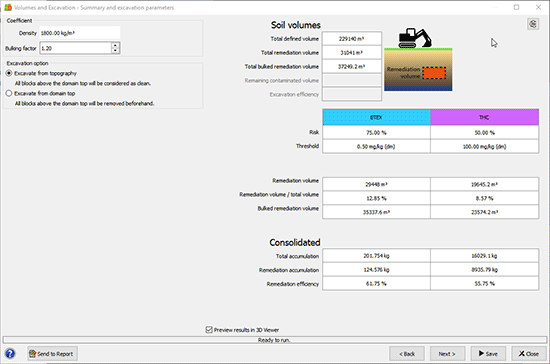
Task: Click the THC column header
Action: click(484, 117)
